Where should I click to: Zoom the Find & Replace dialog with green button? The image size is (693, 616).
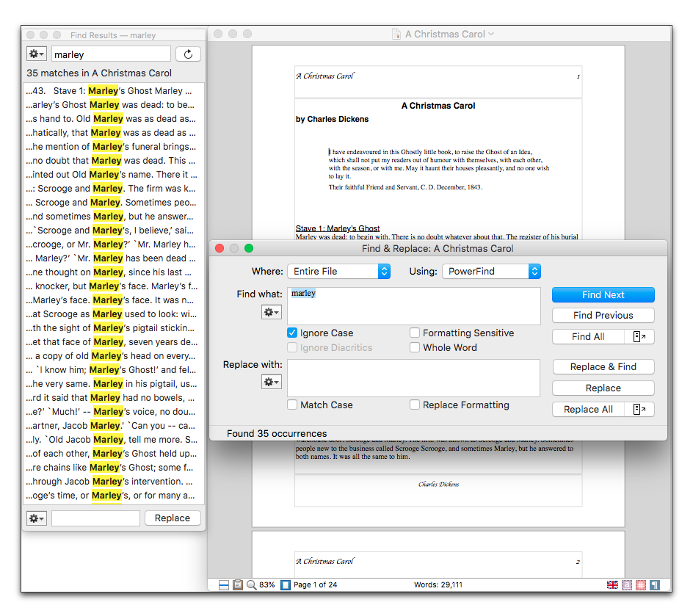[x=249, y=248]
